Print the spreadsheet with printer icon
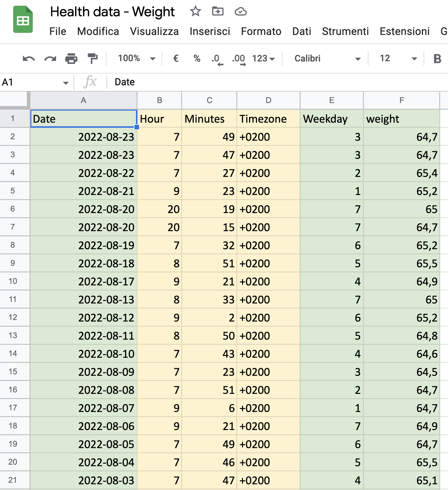448x490 pixels. pyautogui.click(x=71, y=58)
